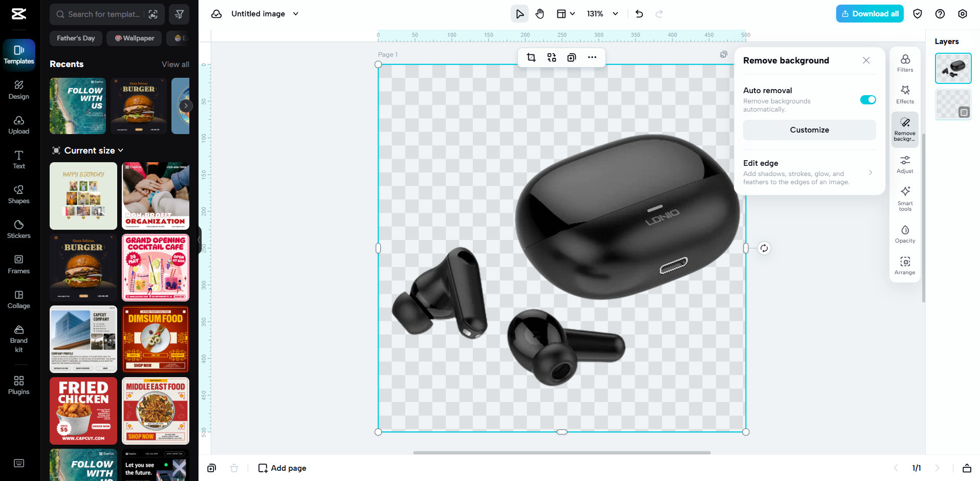Select the earbuds layer thumbnail

pyautogui.click(x=953, y=68)
